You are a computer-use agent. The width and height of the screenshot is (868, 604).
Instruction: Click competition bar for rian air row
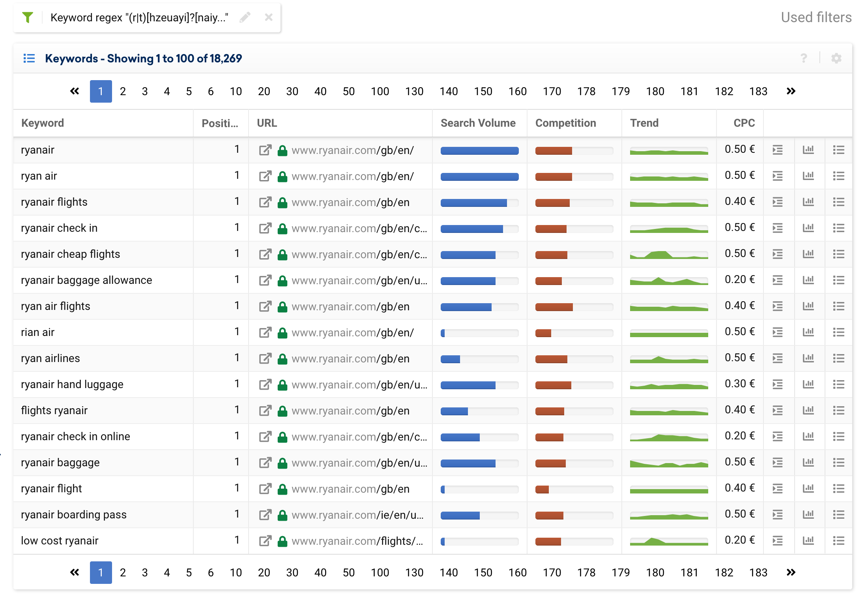574,333
